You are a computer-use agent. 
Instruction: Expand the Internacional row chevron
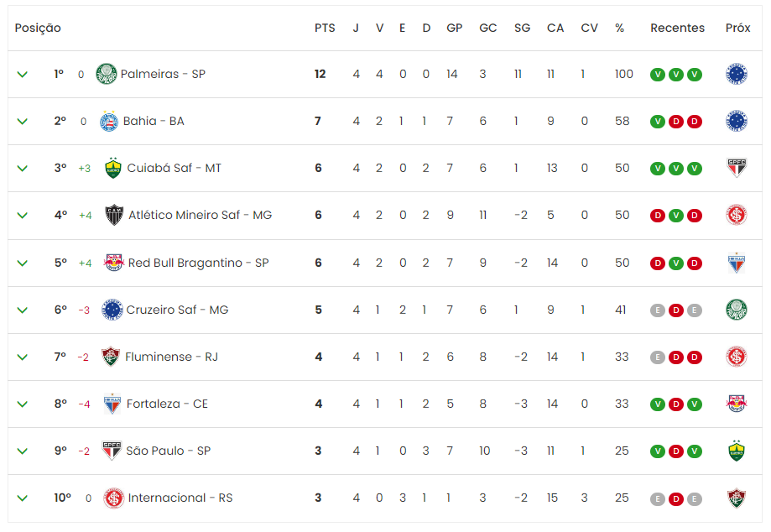pos(22,498)
